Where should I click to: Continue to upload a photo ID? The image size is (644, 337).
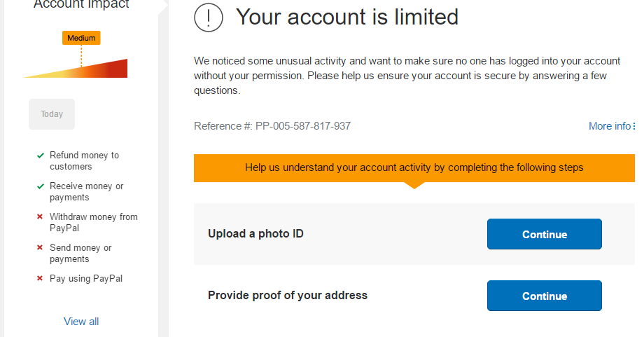coord(544,234)
